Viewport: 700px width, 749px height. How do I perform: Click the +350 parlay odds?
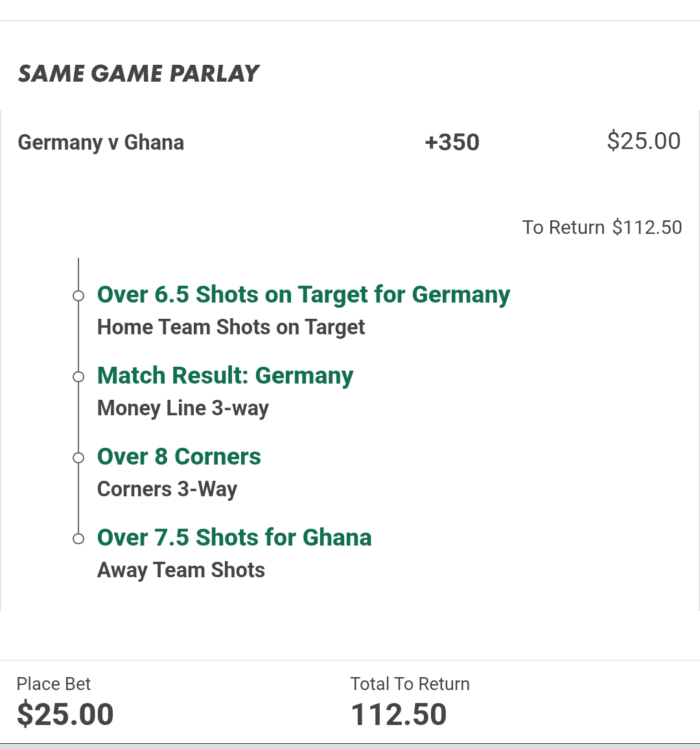452,143
